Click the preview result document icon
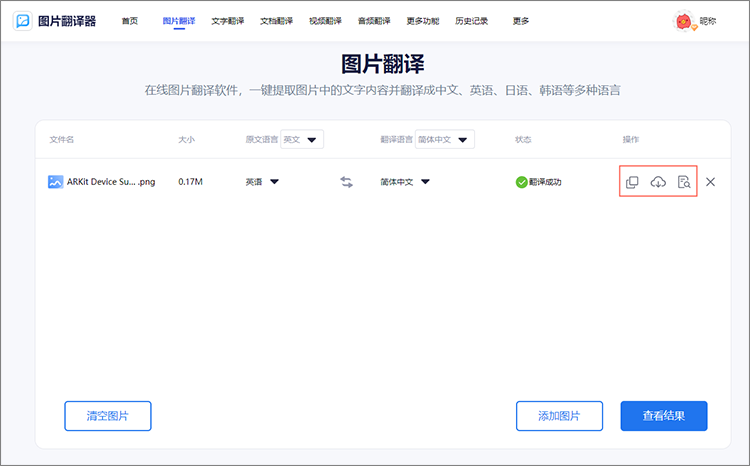Viewport: 750px width, 466px height. [x=684, y=182]
